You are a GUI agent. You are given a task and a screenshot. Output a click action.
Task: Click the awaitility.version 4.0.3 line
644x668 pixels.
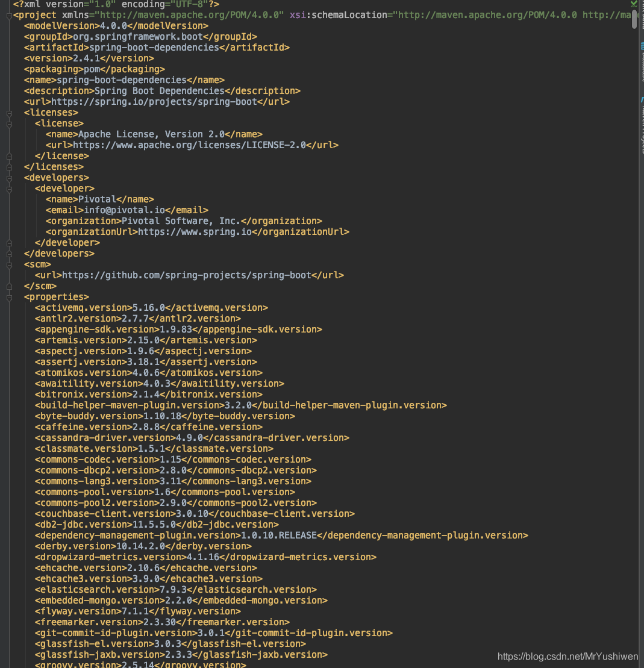[160, 384]
